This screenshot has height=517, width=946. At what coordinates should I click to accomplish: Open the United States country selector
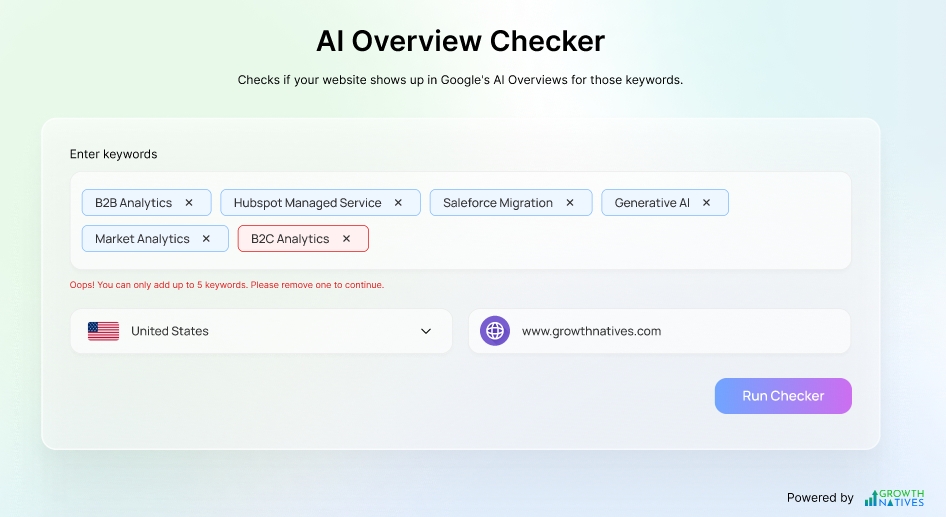(x=261, y=331)
